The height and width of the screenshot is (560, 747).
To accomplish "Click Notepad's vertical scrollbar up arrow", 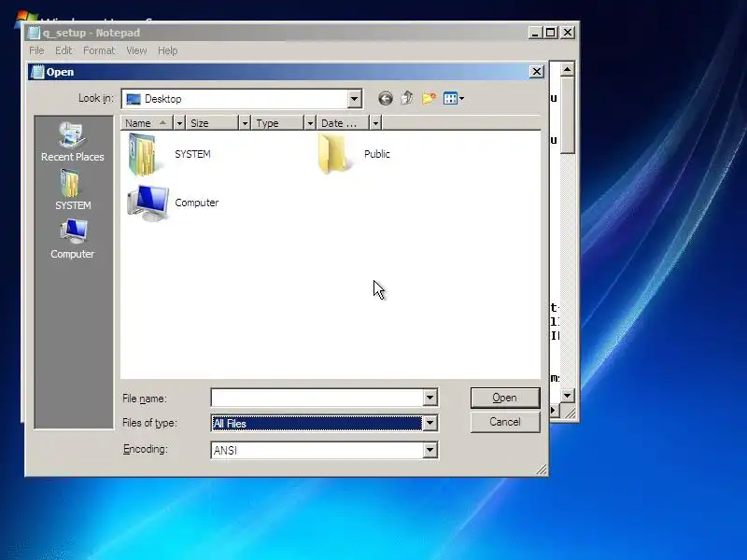I will click(567, 70).
